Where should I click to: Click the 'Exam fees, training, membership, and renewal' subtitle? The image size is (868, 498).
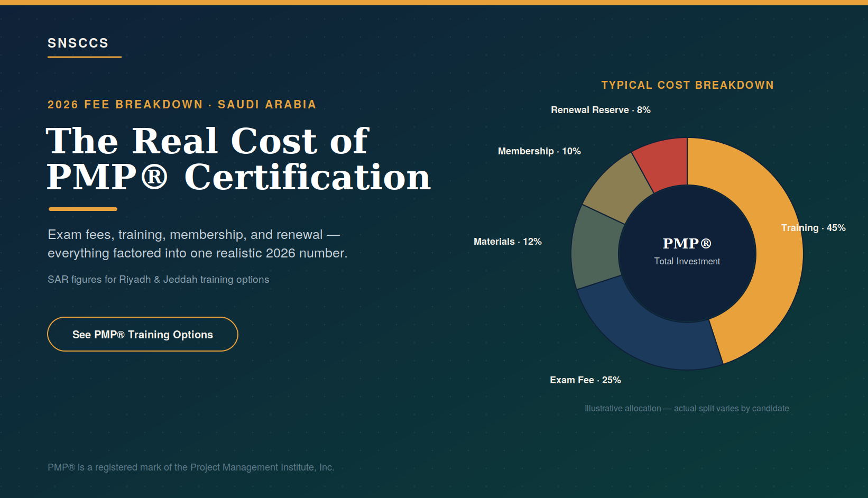[198, 244]
